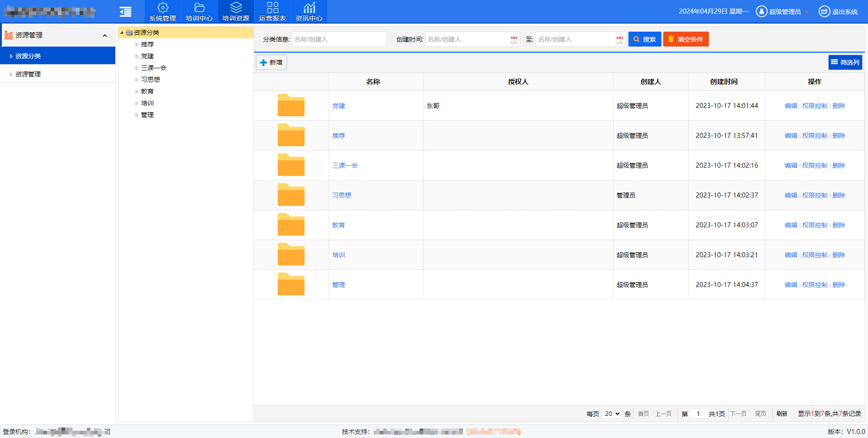Expand the 党建 tree node arrow

[137, 56]
